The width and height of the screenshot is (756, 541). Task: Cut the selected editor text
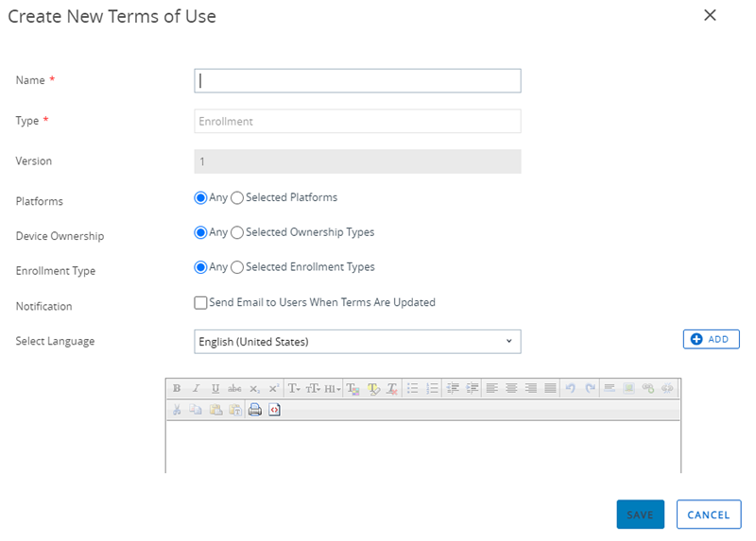tap(177, 410)
